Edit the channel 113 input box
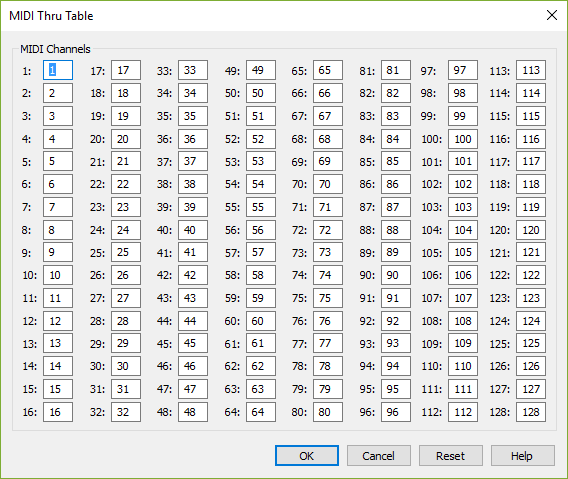This screenshot has height=479, width=568. [x=531, y=70]
